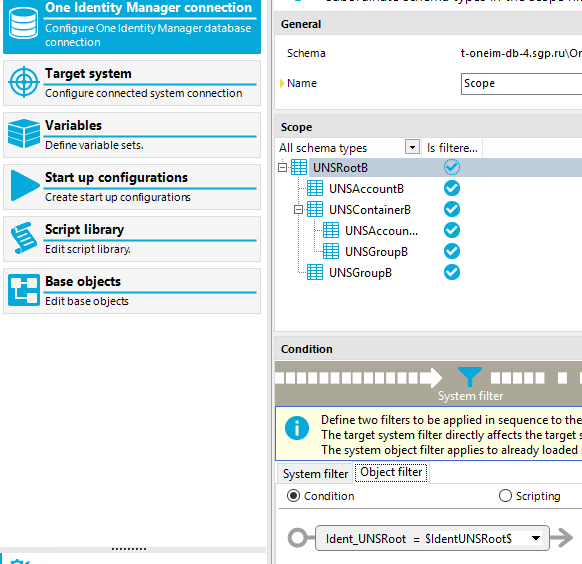Viewport: 582px width, 564px height.
Task: Toggle the filtered checkmark for UNSRootB
Action: pos(452,167)
